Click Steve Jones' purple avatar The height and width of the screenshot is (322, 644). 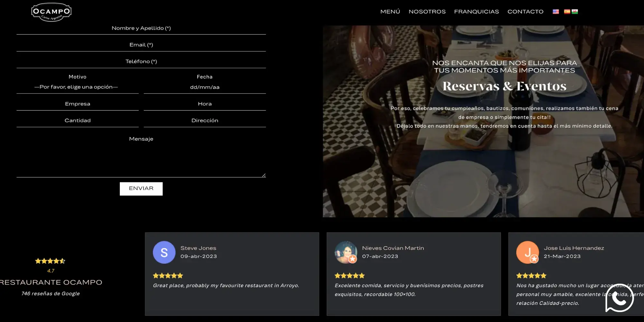point(164,252)
